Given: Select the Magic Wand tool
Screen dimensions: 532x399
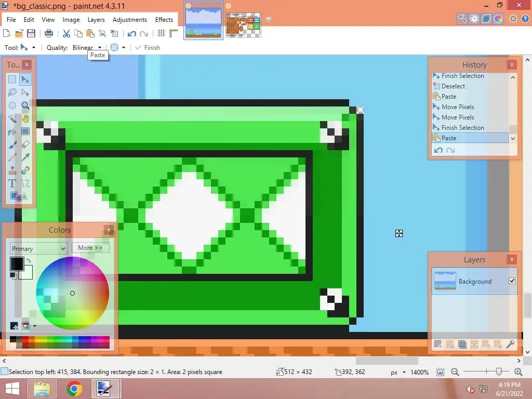Looking at the screenshot, I should point(12,118).
